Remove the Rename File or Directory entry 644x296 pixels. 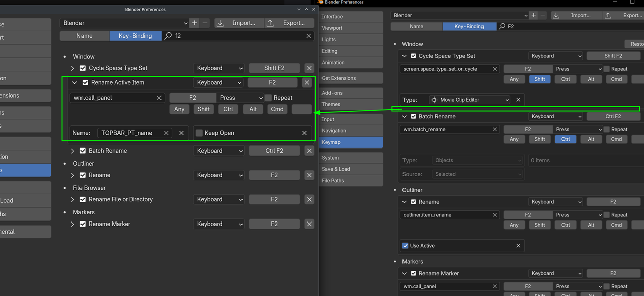(309, 199)
